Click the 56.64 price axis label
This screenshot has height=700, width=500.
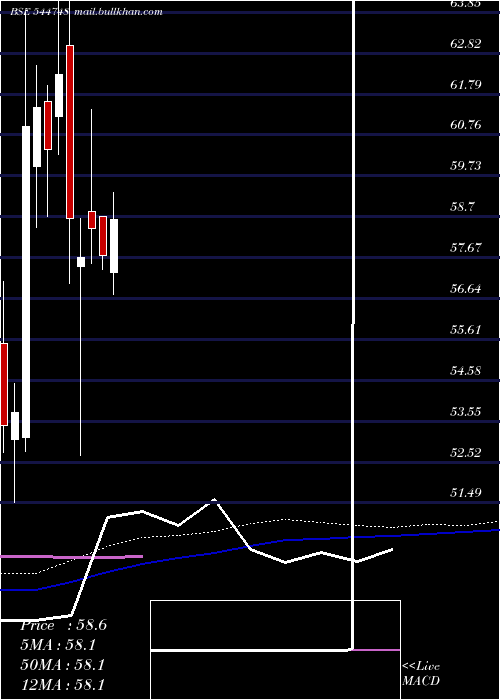coord(466,289)
